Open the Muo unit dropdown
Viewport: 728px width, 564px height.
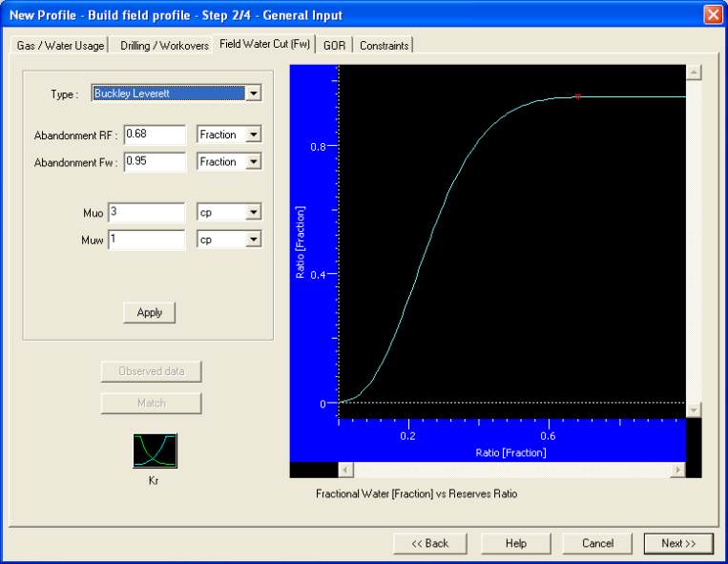(x=253, y=212)
